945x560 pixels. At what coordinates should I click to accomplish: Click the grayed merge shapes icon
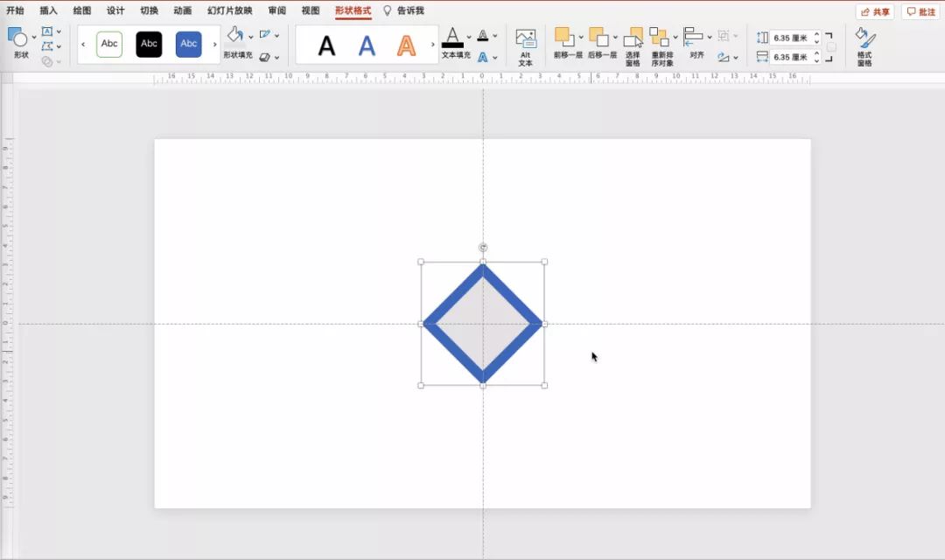(47, 61)
